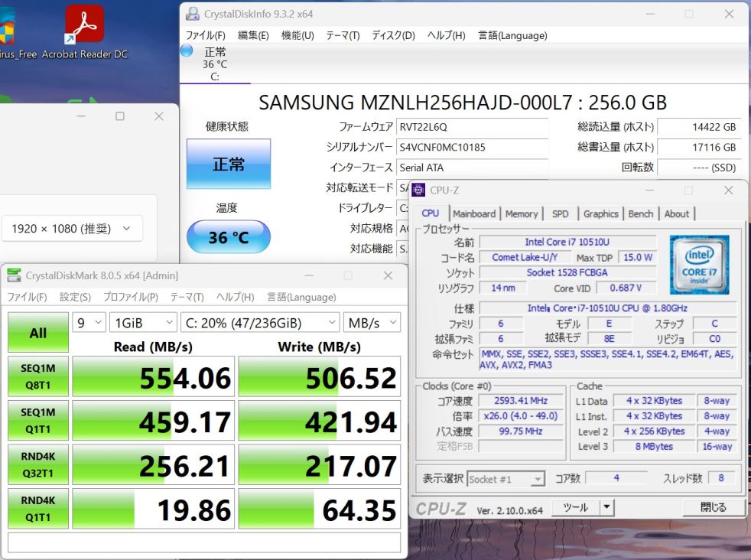Open the MB/s unit dropdown
The width and height of the screenshot is (751, 560).
[x=372, y=322]
